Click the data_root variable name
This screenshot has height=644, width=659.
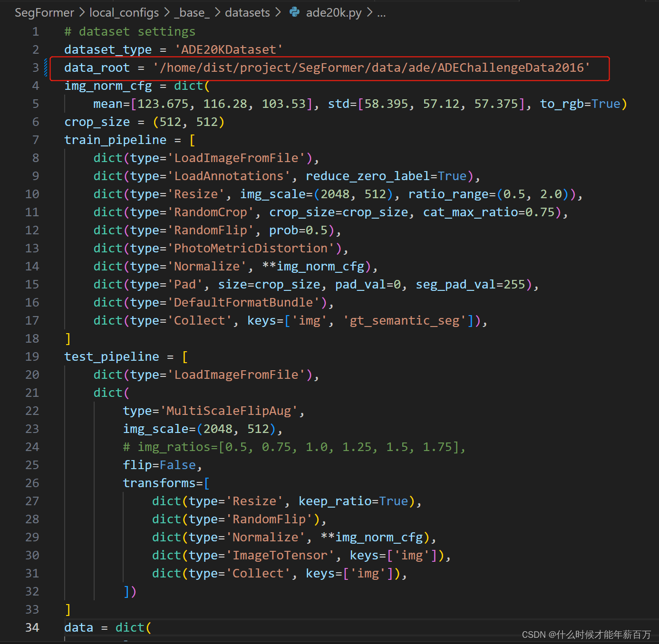pyautogui.click(x=97, y=68)
